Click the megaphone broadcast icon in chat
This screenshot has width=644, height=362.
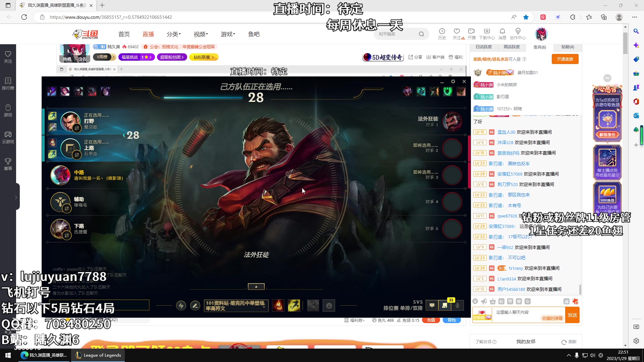484,301
